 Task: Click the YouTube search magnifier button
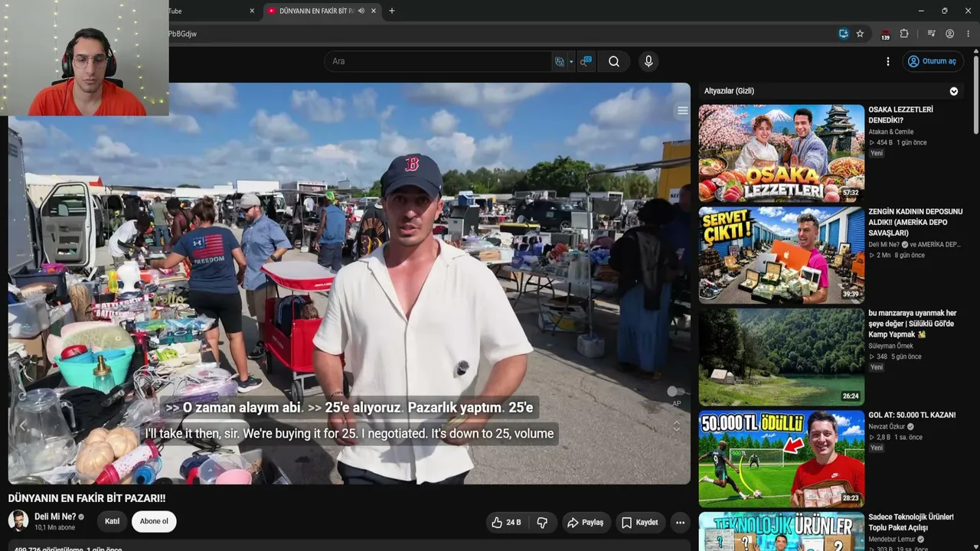(x=614, y=61)
